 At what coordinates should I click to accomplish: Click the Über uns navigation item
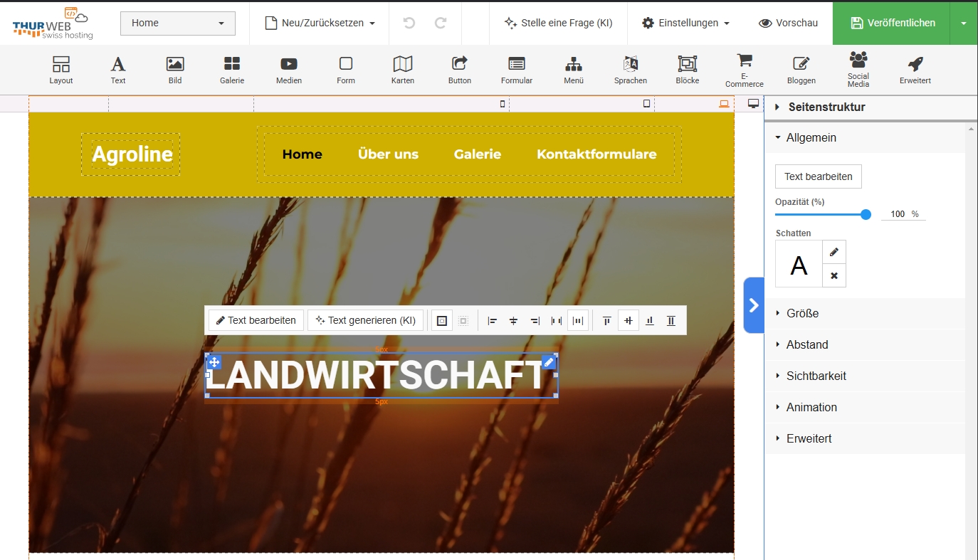click(388, 154)
